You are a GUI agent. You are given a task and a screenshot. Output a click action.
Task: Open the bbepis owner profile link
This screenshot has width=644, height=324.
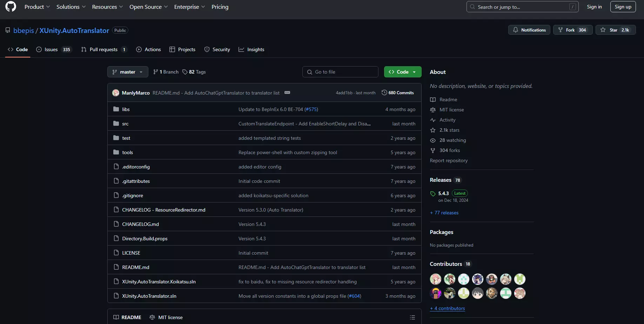point(24,30)
